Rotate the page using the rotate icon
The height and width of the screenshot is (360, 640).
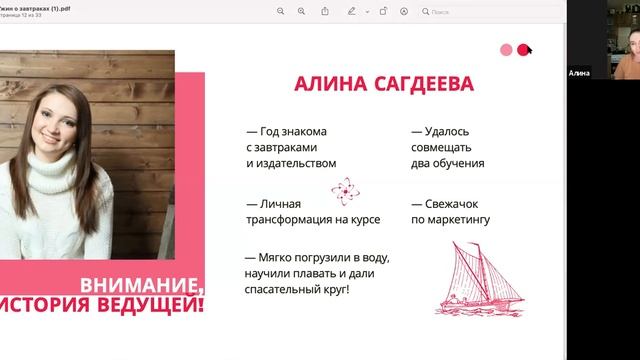[x=383, y=11]
